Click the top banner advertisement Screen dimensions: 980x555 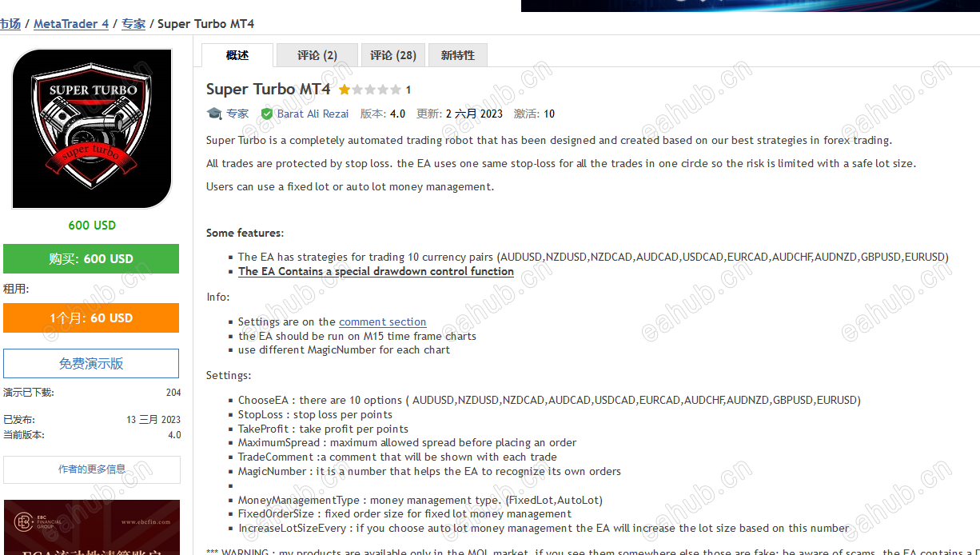tap(751, 5)
